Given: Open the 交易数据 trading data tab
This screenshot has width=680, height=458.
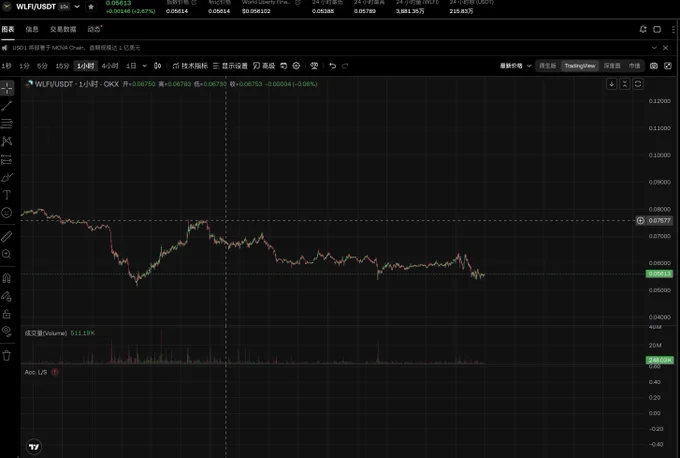Looking at the screenshot, I should coord(63,29).
